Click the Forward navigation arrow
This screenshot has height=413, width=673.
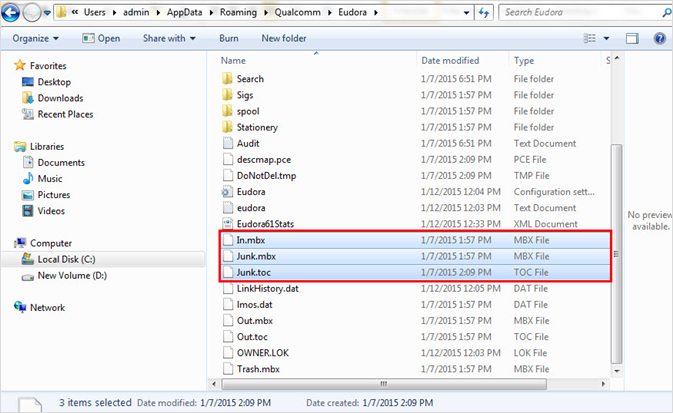31,12
